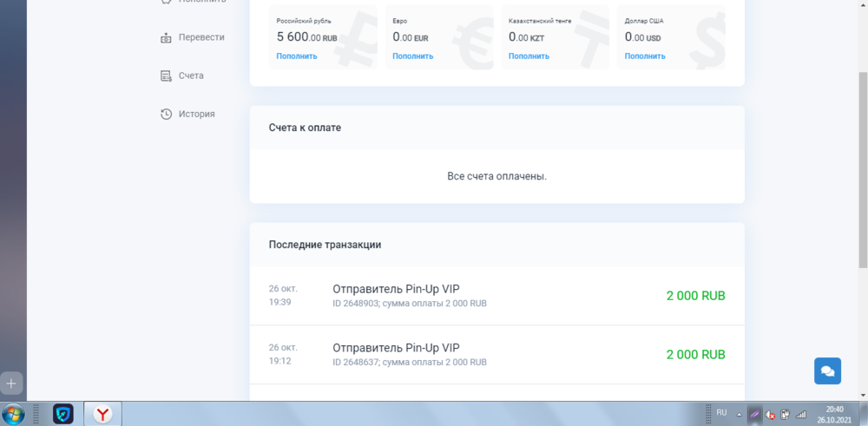The height and width of the screenshot is (426, 868).
Task: Show hidden system tray icons arrow
Action: [739, 414]
